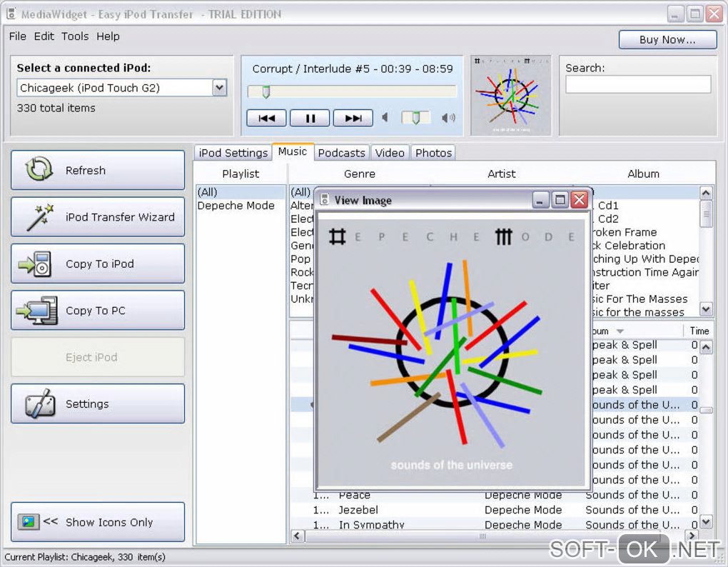Click the Album column sort arrow
The image size is (728, 567).
[620, 331]
